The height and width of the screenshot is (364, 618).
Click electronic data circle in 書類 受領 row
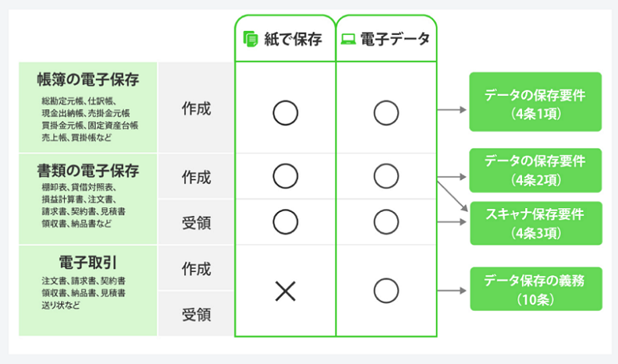386,221
